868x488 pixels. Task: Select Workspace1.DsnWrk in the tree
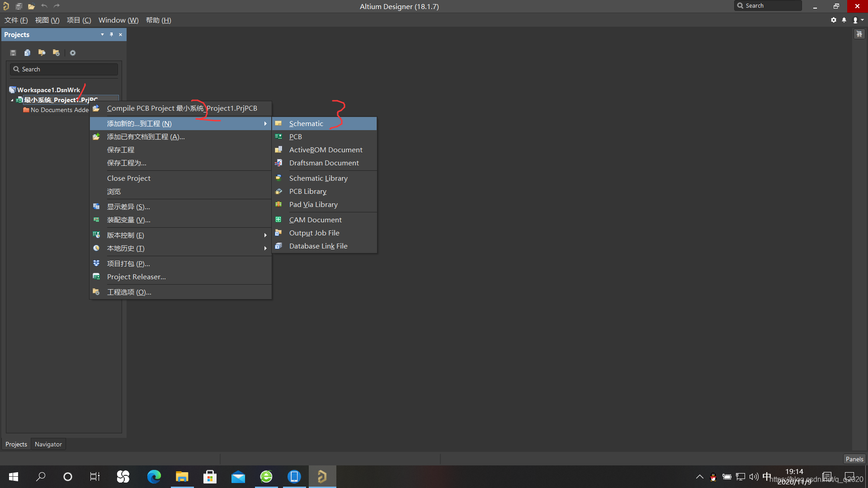[x=48, y=90]
